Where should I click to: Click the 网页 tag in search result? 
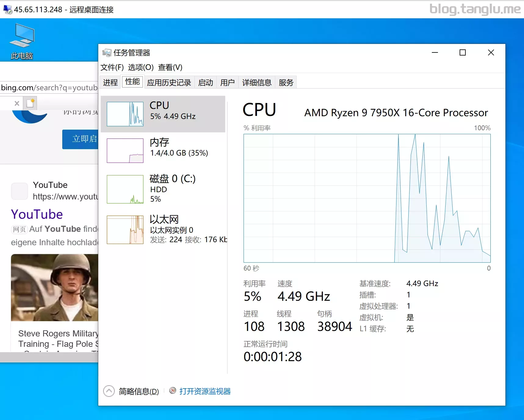coord(20,229)
